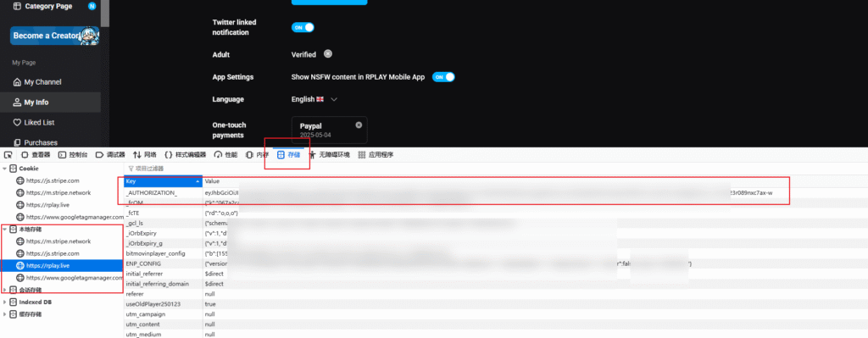Click the globe icon beside highlighted https://rplay.live

pyautogui.click(x=20, y=265)
